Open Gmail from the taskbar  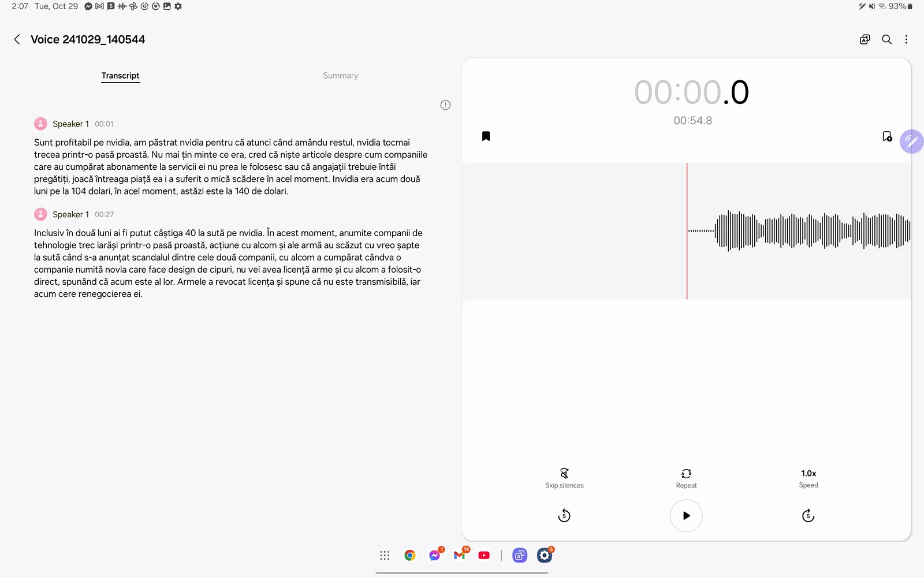[x=460, y=556]
